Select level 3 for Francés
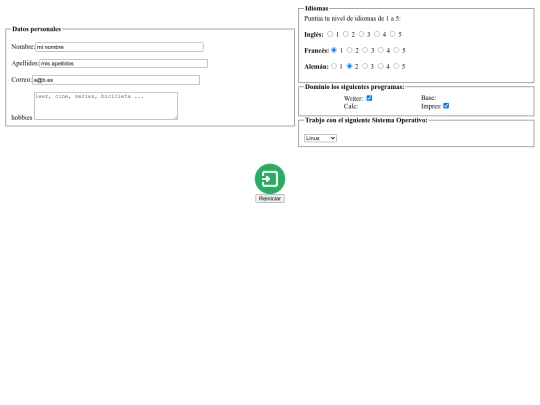 [x=365, y=50]
